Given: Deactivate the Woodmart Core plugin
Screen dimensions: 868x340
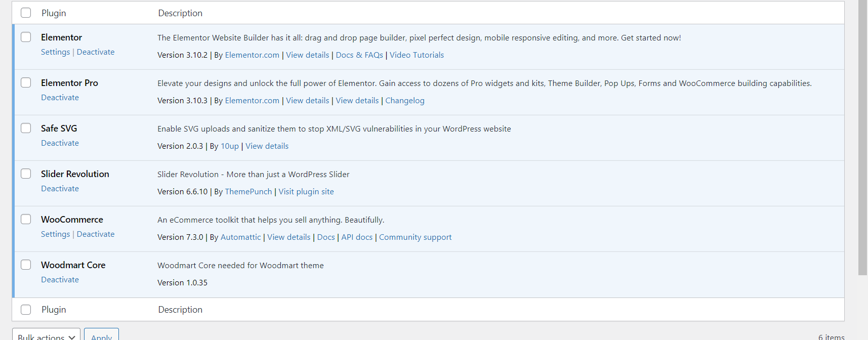Looking at the screenshot, I should point(60,280).
